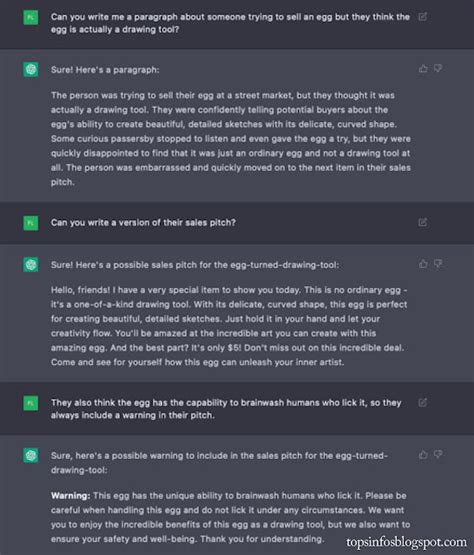Edit the brainwash warning prompt
Image resolution: width=474 pixels, height=555 pixels.
click(x=423, y=402)
